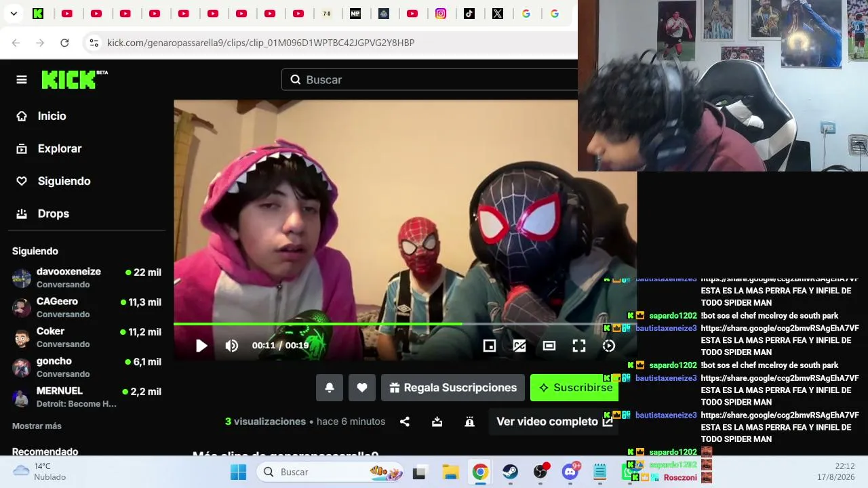The height and width of the screenshot is (488, 868).
Task: Click the clip time display 00:11 / 00:19
Action: coord(280,346)
